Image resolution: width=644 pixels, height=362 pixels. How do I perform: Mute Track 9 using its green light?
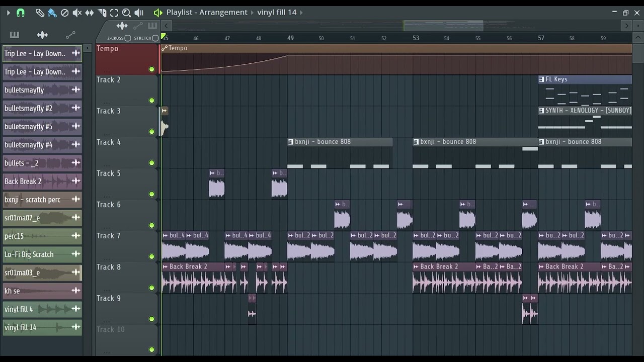152,319
